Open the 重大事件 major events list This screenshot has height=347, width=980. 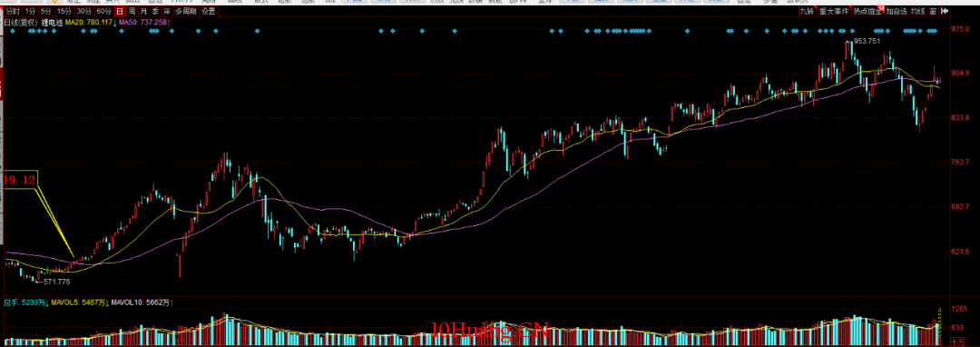[834, 11]
